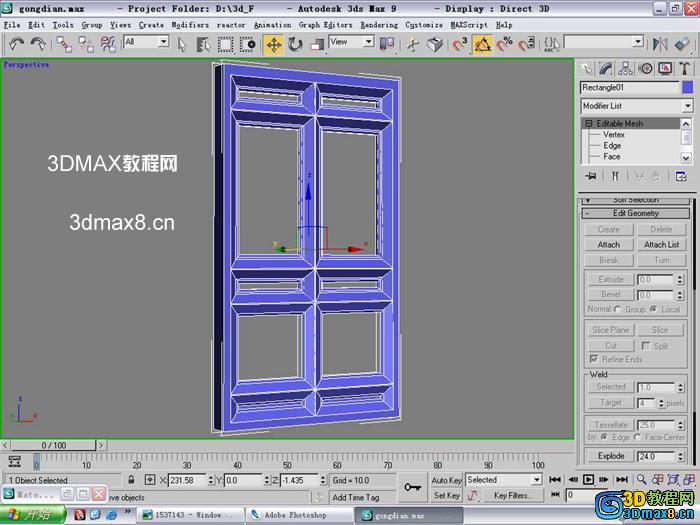Click the Rectangle01 object color swatch
This screenshot has width=700, height=525.
[x=688, y=87]
